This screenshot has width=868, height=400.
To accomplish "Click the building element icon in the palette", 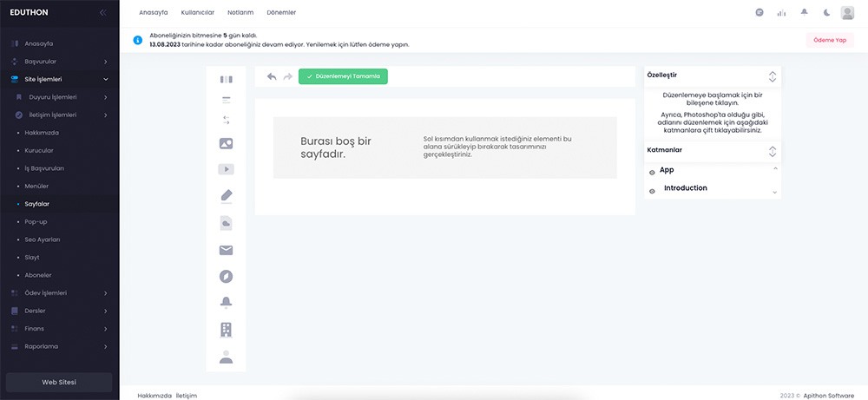I will coord(226,330).
